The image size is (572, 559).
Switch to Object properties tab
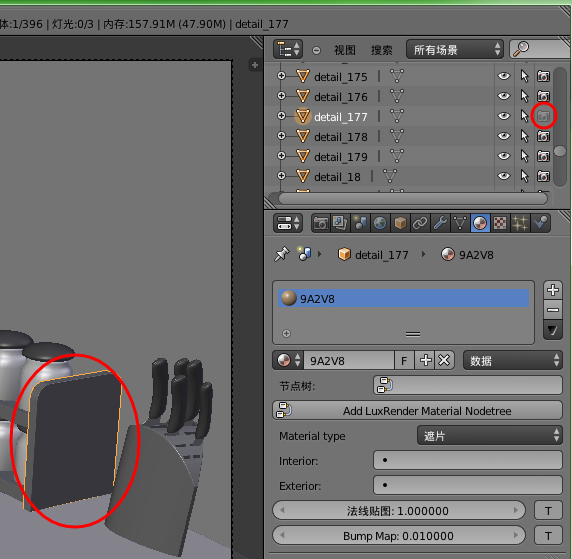click(400, 223)
